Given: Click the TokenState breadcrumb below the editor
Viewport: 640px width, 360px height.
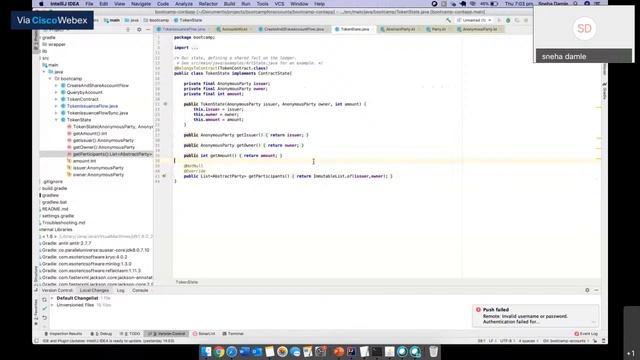Looking at the screenshot, I should tap(187, 282).
